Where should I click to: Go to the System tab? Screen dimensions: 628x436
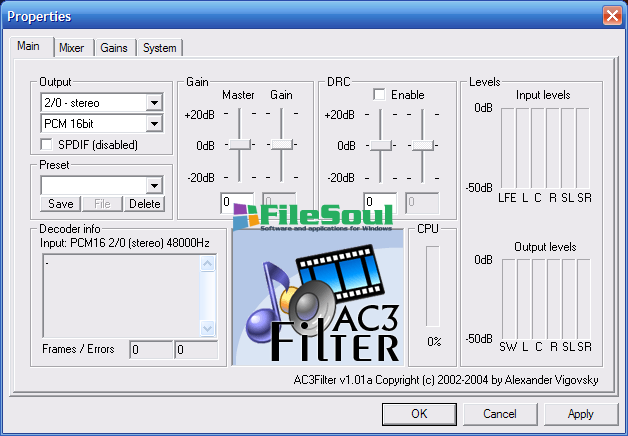[x=159, y=48]
